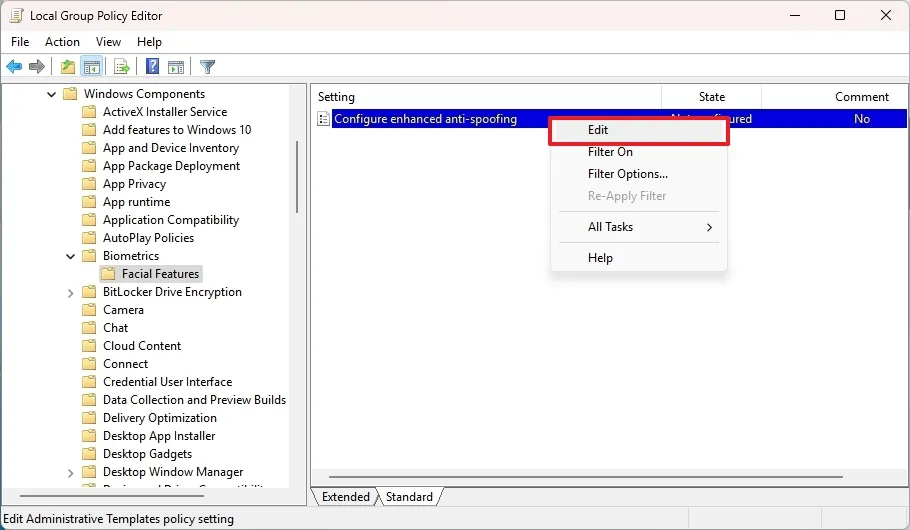
Task: Select the Camera folder in tree
Action: tap(123, 310)
